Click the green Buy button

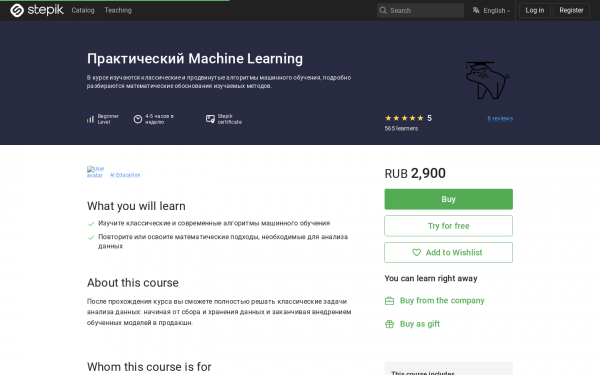[x=448, y=199]
